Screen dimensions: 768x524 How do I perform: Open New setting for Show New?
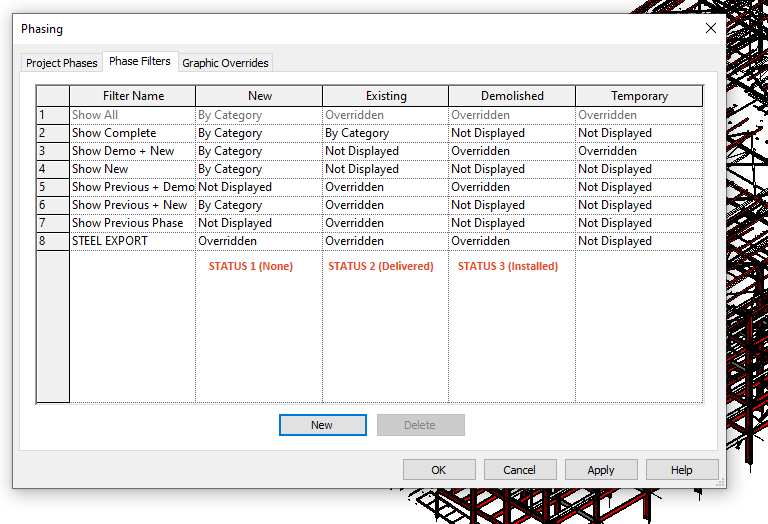259,169
